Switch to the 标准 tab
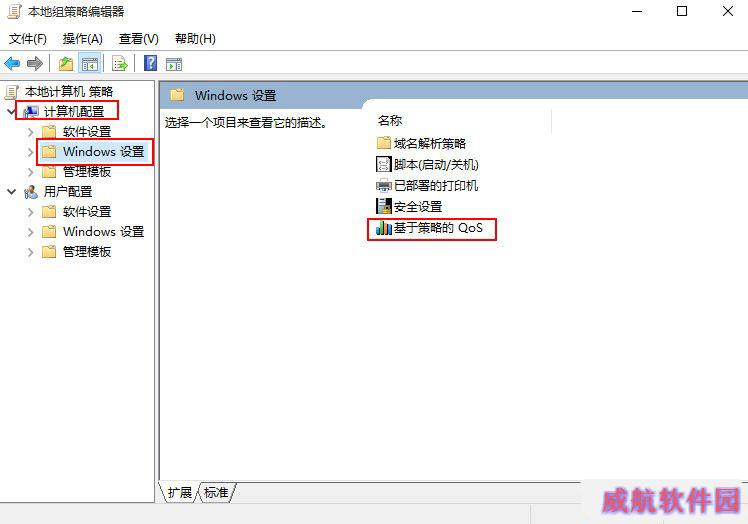Screen dimensions: 748x524 click(x=217, y=492)
